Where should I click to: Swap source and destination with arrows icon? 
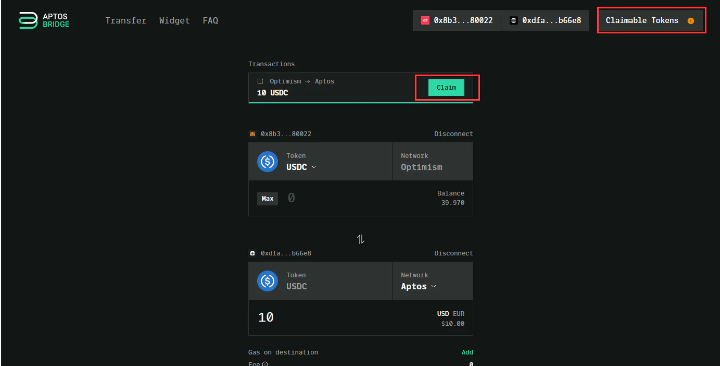click(x=360, y=239)
